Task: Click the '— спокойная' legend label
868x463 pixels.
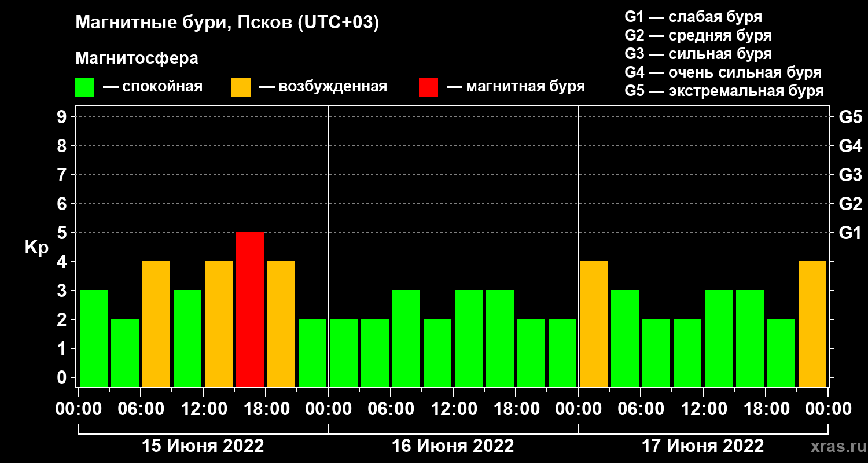Action: [153, 87]
